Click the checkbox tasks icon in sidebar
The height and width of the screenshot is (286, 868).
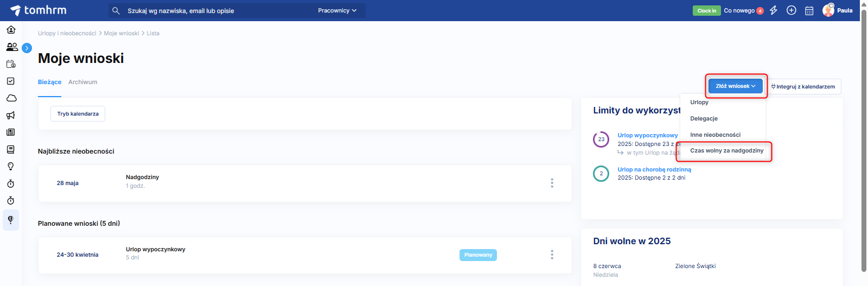click(11, 81)
